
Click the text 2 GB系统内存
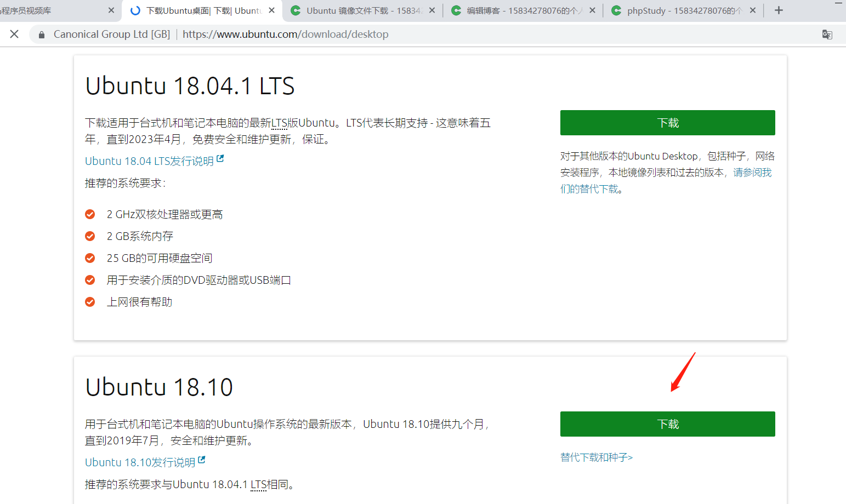click(140, 236)
